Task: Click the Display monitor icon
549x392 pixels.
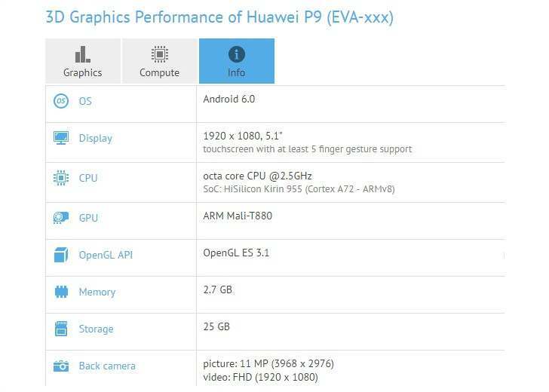Action: pyautogui.click(x=61, y=138)
